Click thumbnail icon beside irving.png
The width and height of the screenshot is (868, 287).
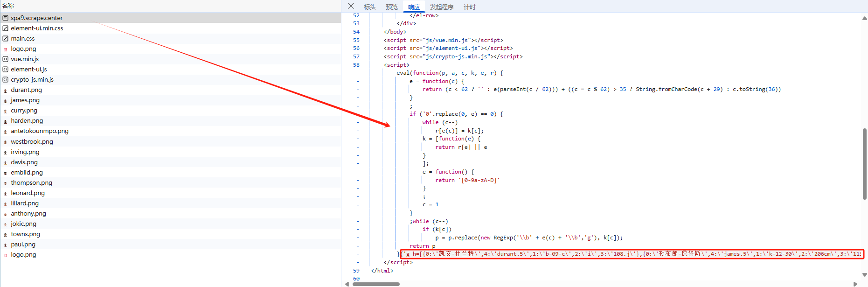coord(6,152)
